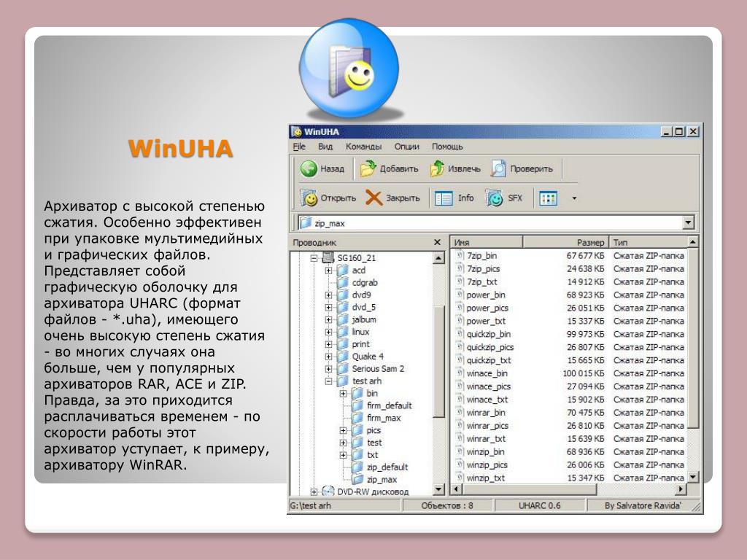747x560 pixels.
Task: Select the zip_default folder in tree
Action: point(387,467)
